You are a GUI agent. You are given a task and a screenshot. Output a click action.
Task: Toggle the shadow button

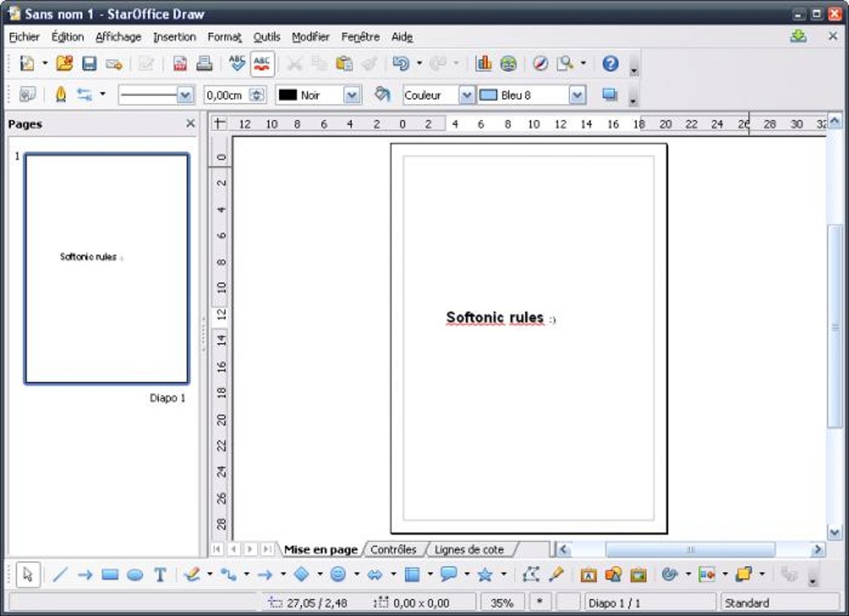coord(609,95)
